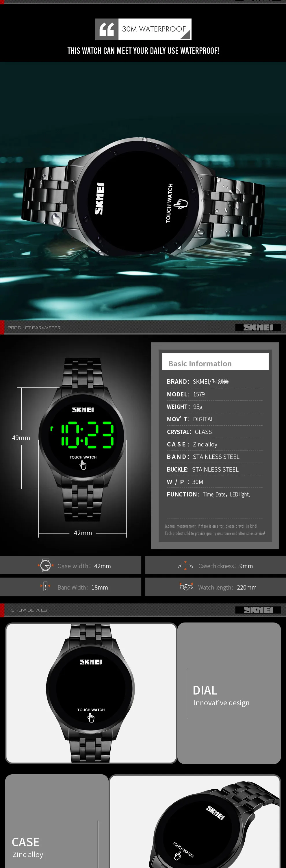Tap the hand icon under the green 10:23 display
This screenshot has width=286, height=868.
pyautogui.click(x=83, y=465)
